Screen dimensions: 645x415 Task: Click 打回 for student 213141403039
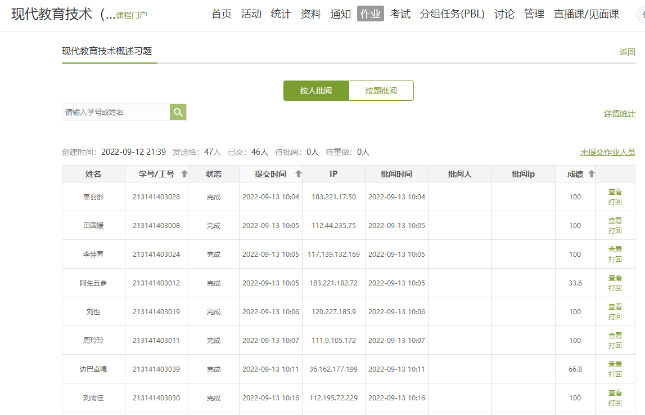click(615, 374)
